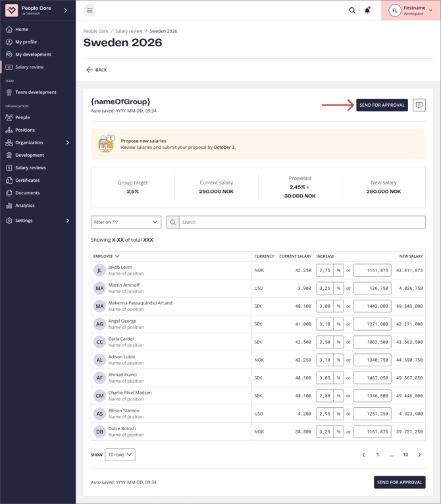Screen dimensions: 441x504
Task: Open Salary reviews in the sidebar
Action: coord(30,168)
